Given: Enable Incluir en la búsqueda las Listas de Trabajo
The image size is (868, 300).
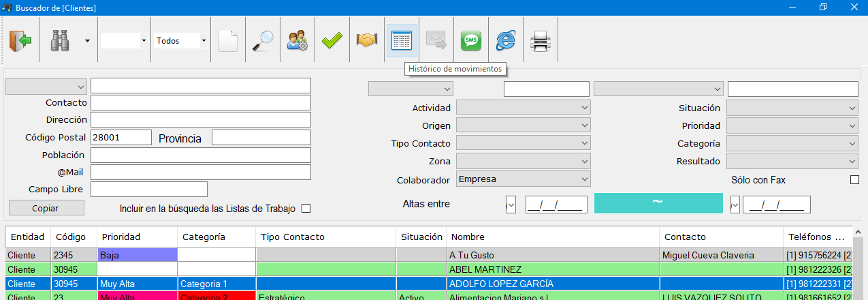Looking at the screenshot, I should pyautogui.click(x=306, y=209).
